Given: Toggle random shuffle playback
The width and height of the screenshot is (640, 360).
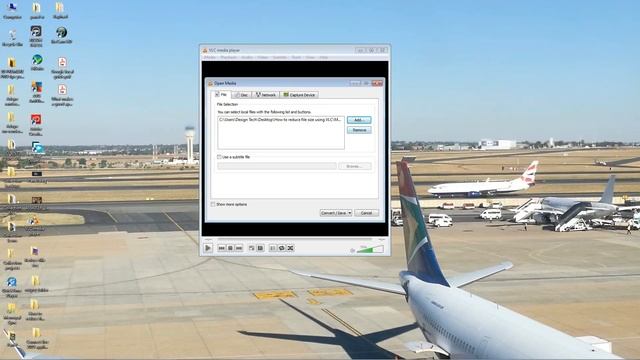Looking at the screenshot, I should pos(290,248).
